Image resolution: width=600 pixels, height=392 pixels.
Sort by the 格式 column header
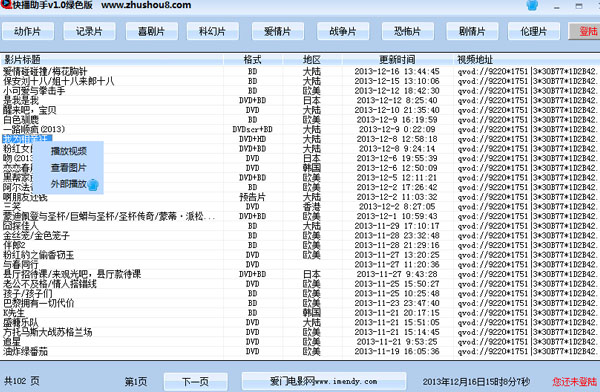(x=253, y=60)
